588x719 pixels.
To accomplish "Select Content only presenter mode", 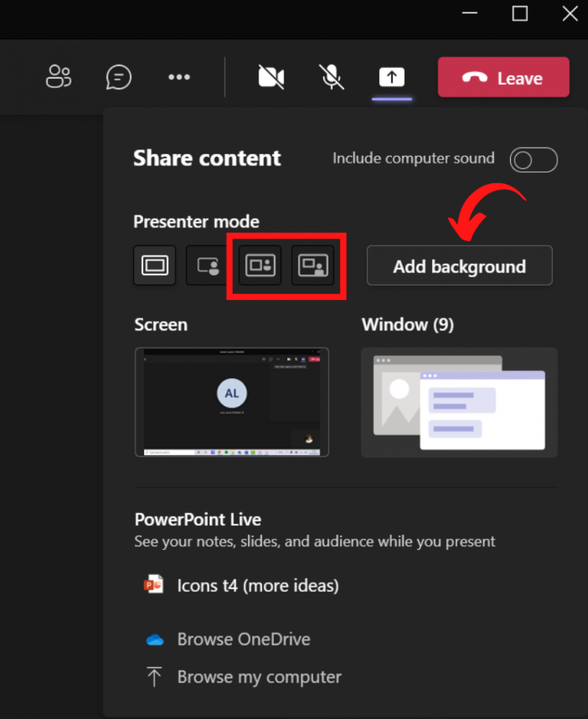I will [155, 265].
